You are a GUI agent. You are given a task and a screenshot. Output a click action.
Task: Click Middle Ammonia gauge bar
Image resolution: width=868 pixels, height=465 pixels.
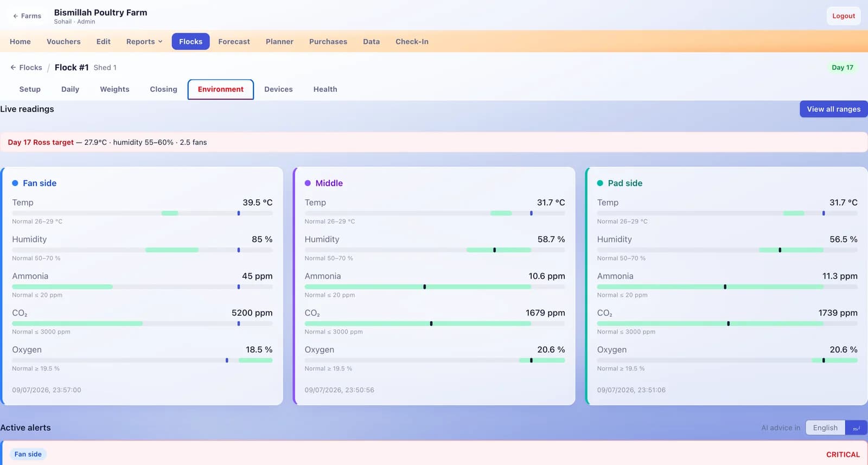pyautogui.click(x=435, y=286)
